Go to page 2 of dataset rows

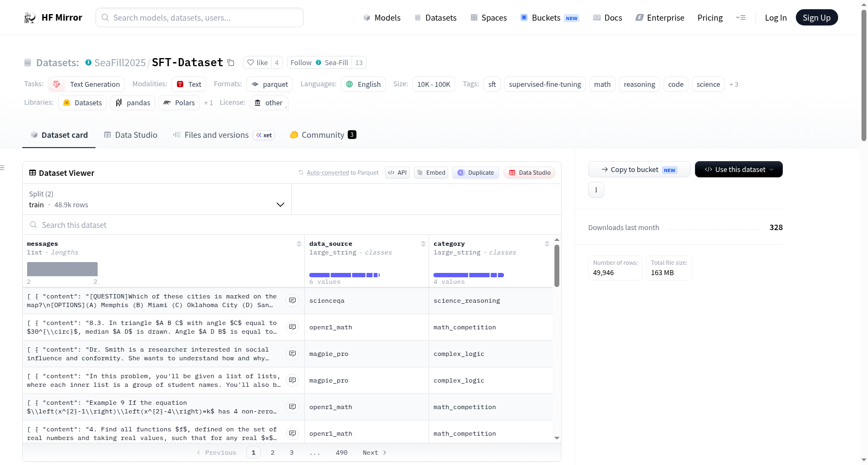pyautogui.click(x=272, y=453)
